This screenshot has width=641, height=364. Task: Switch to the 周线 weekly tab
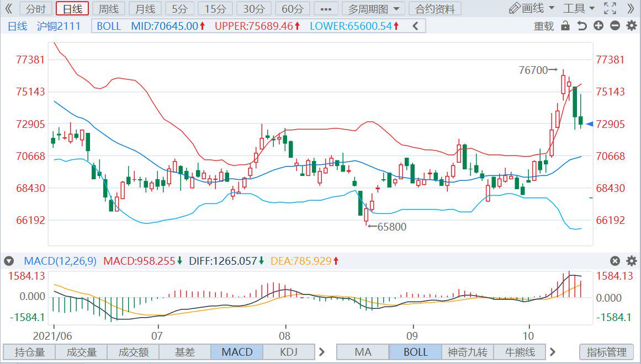108,8
